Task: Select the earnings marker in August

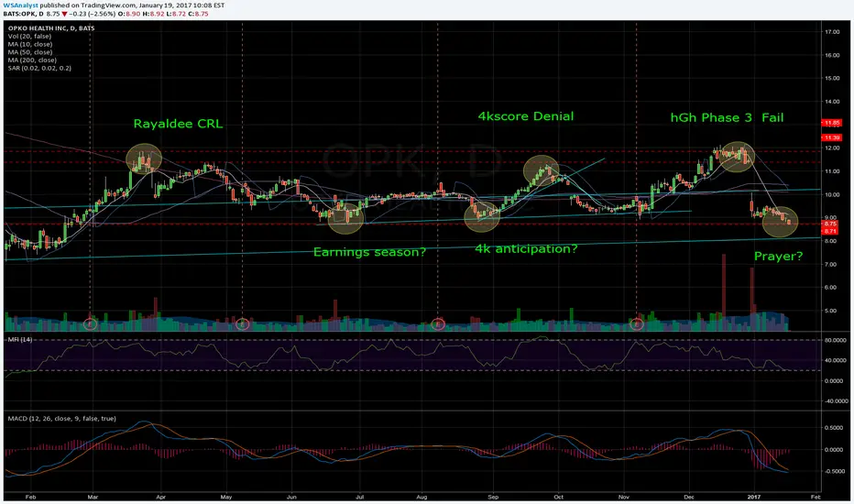Action: (x=438, y=324)
